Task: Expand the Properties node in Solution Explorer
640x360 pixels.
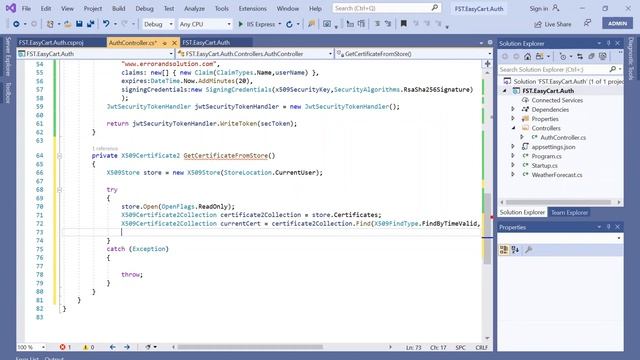Action: point(513,119)
